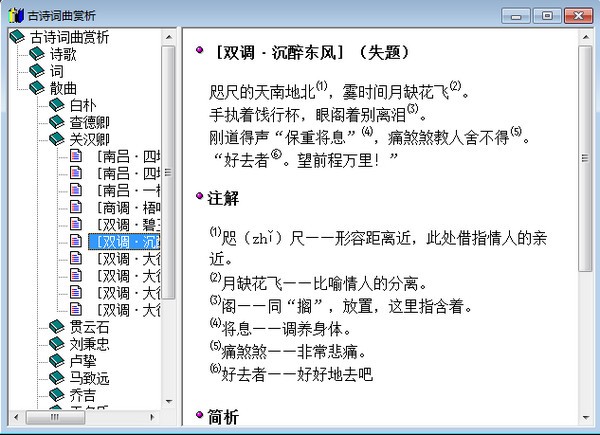Click the tree horizontal scroll right arrow
The height and width of the screenshot is (435, 600).
152,417
